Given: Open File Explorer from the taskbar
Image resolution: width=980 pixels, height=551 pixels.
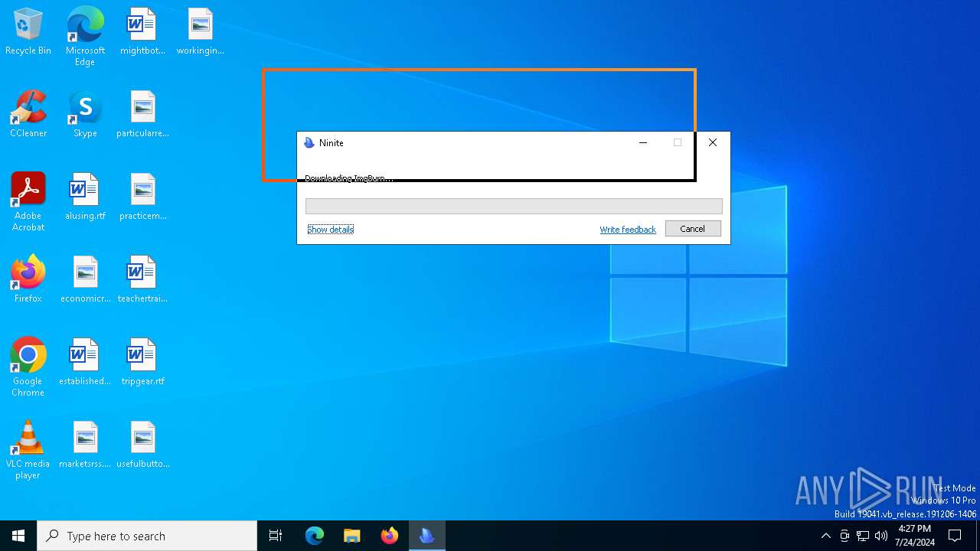Looking at the screenshot, I should point(351,536).
